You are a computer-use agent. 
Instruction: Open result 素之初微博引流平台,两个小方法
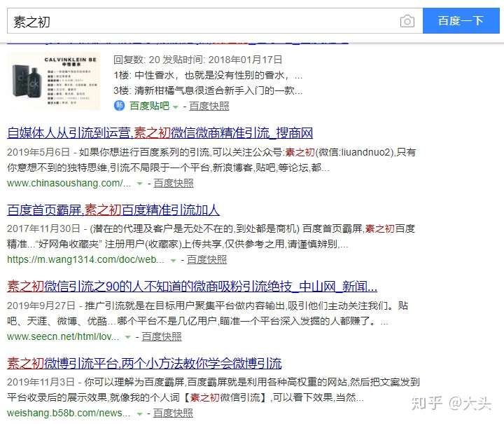click(144, 363)
